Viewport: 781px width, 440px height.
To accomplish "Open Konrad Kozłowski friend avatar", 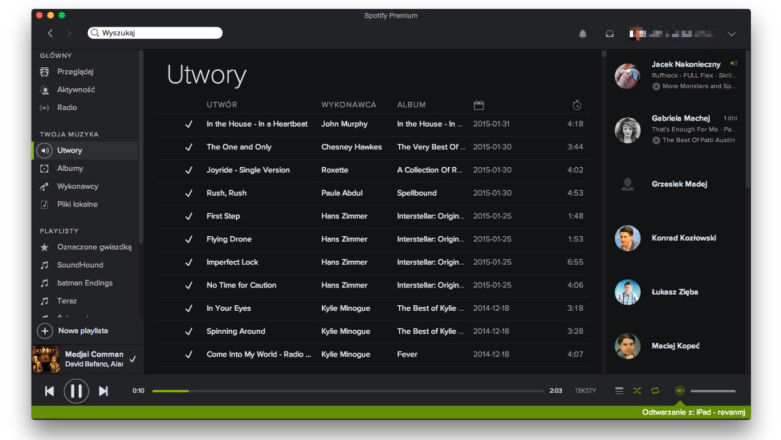I will click(x=627, y=238).
